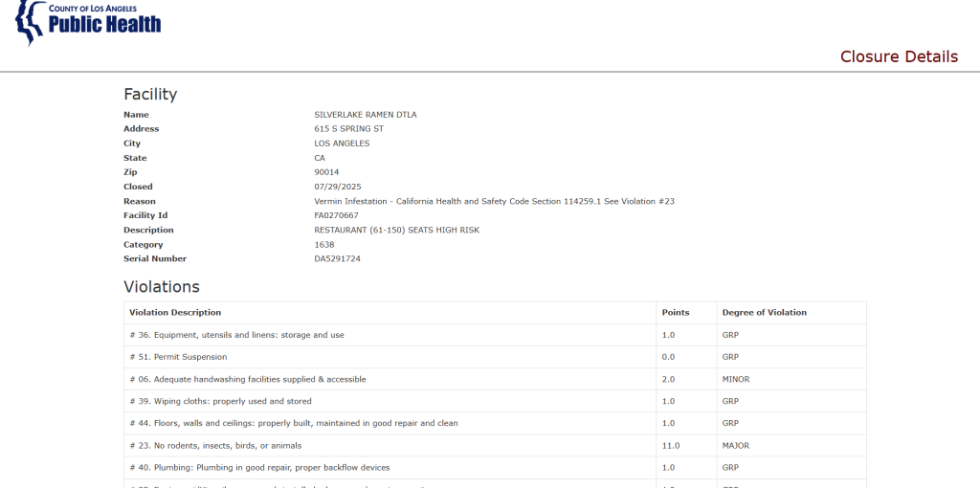Select the closed date 07/29/2025

coord(338,187)
